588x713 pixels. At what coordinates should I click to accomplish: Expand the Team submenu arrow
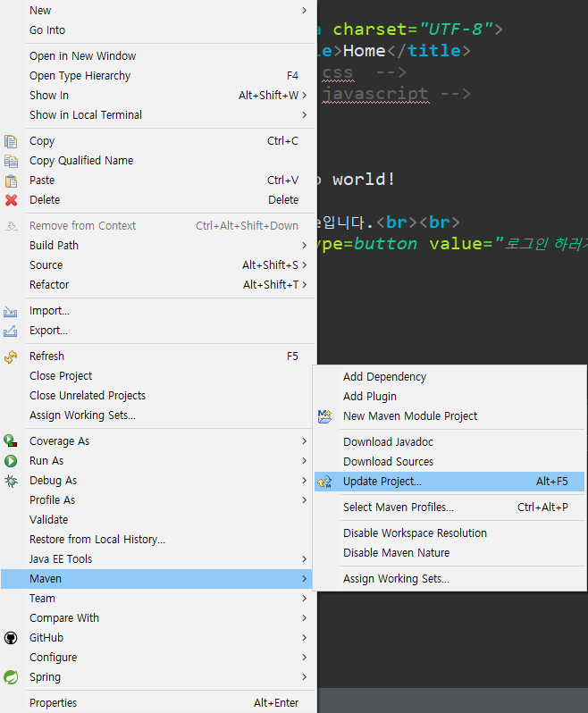(304, 599)
